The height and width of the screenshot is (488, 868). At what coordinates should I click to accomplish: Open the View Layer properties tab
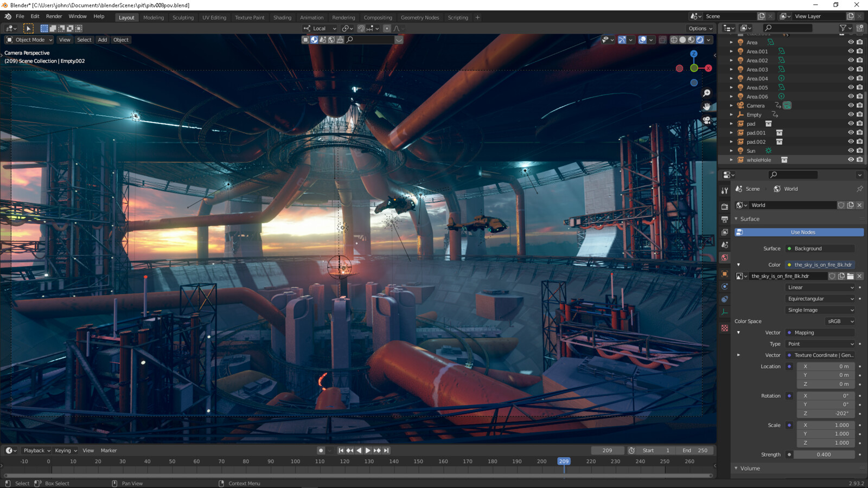[725, 232]
